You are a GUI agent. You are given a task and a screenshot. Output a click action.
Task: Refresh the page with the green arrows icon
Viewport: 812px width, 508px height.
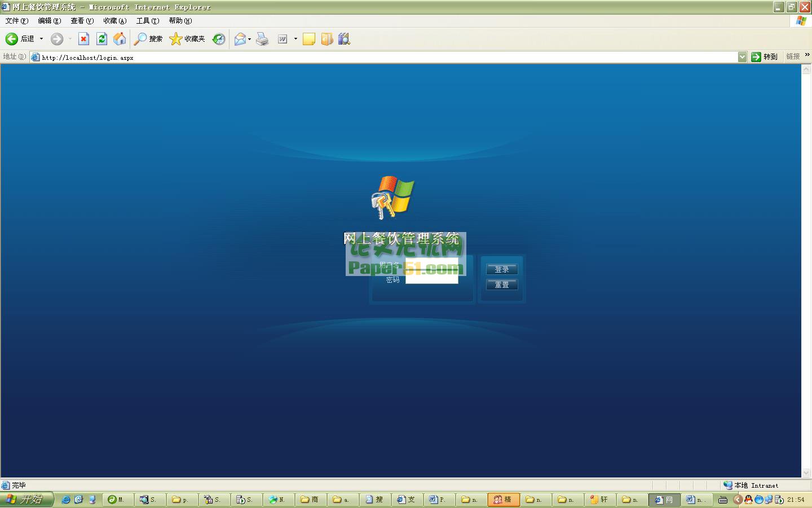[101, 38]
